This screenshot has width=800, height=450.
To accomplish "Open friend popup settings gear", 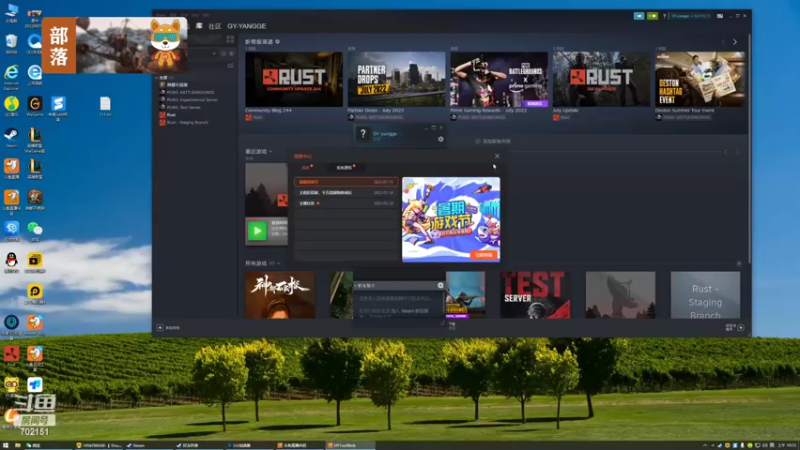I will click(x=441, y=139).
